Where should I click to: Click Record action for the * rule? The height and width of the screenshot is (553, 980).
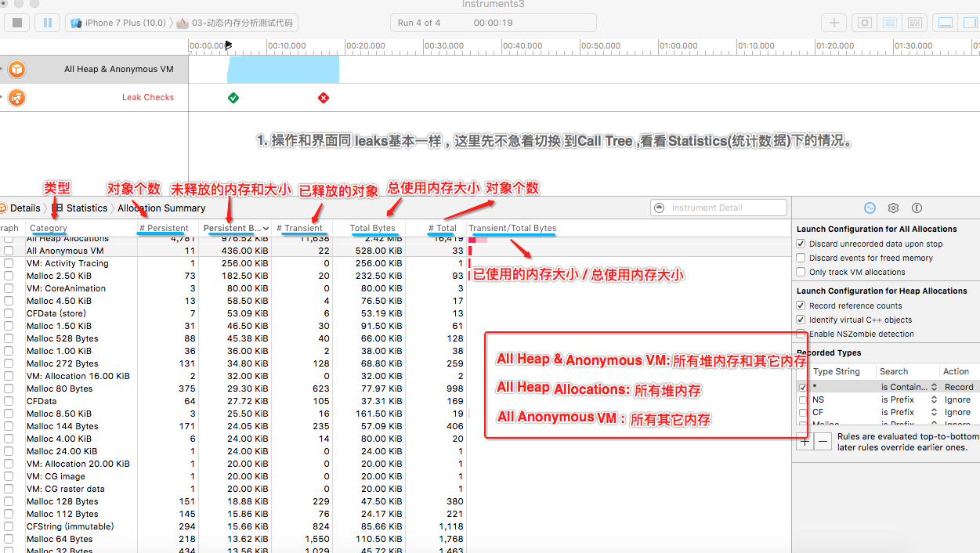coord(959,387)
